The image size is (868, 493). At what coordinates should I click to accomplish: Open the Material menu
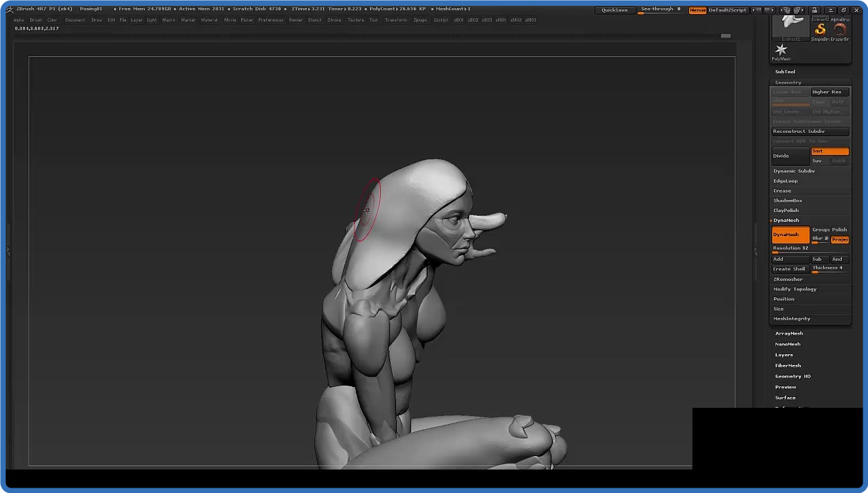(209, 20)
